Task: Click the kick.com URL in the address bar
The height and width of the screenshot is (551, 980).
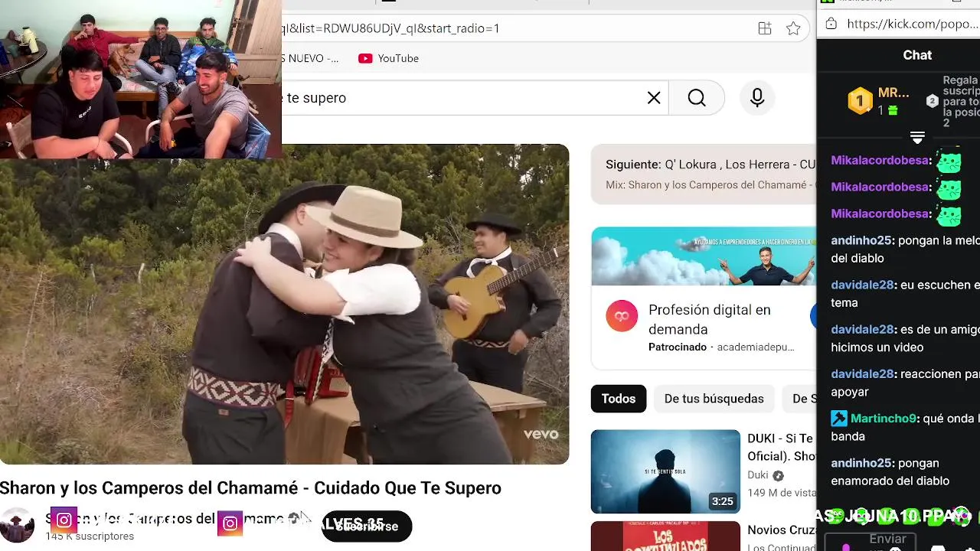Action: pos(913,24)
